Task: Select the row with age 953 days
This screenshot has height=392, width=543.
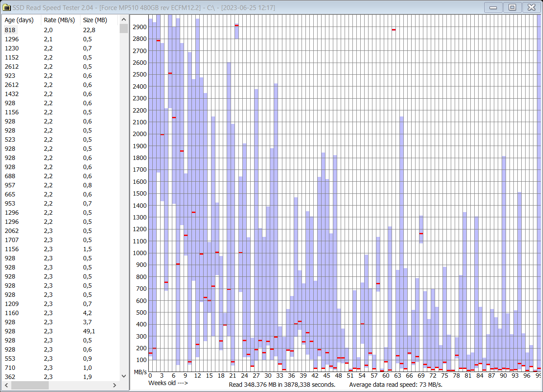Action: point(61,203)
